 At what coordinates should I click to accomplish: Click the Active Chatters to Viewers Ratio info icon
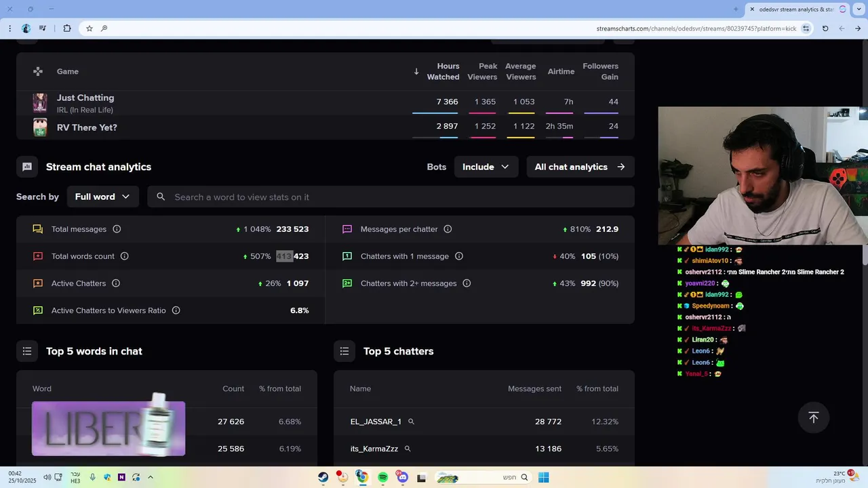click(176, 310)
